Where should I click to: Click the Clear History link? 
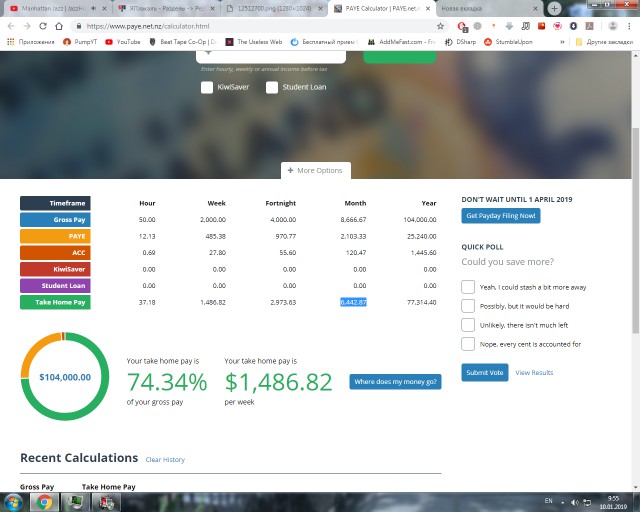165,459
